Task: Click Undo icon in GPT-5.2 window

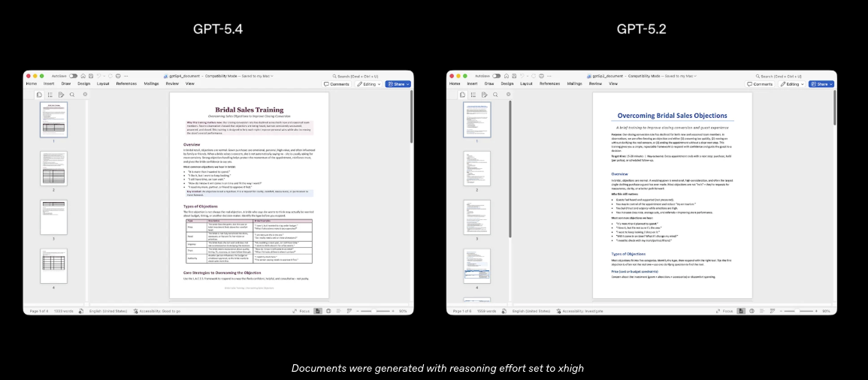Action: 522,76
